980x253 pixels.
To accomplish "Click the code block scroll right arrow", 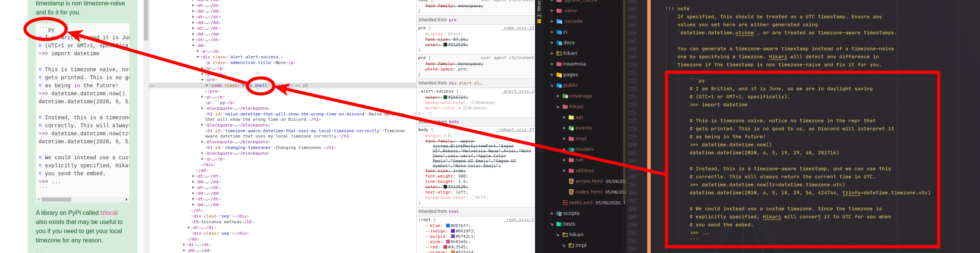I will click(x=127, y=200).
